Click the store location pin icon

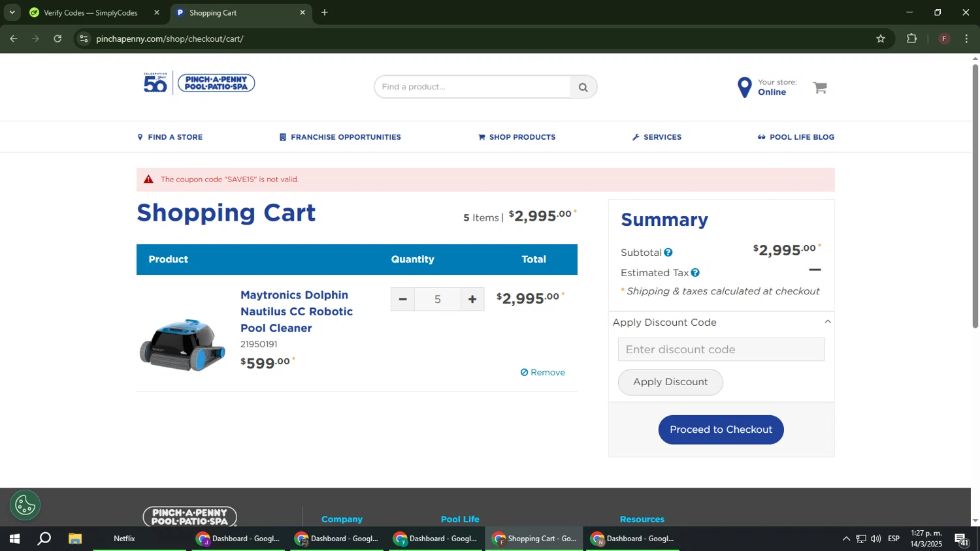pyautogui.click(x=744, y=87)
